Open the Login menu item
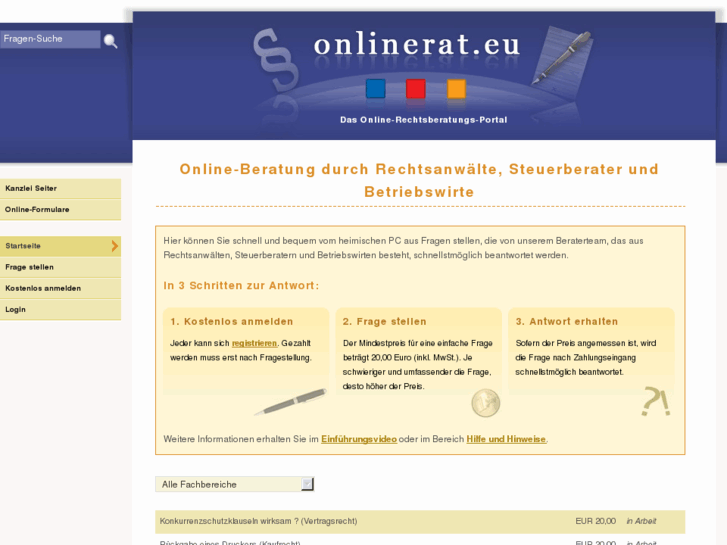 pyautogui.click(x=60, y=309)
